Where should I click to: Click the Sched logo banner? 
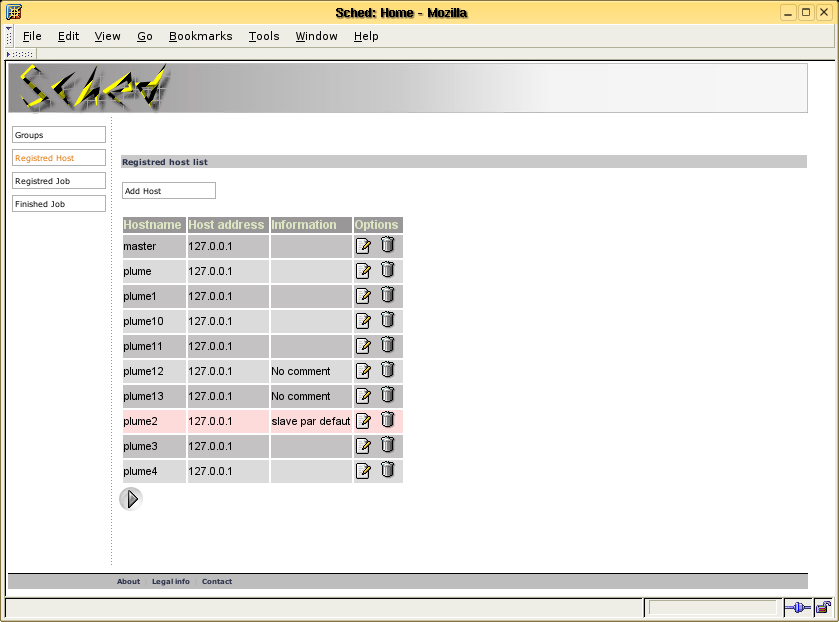[90, 88]
